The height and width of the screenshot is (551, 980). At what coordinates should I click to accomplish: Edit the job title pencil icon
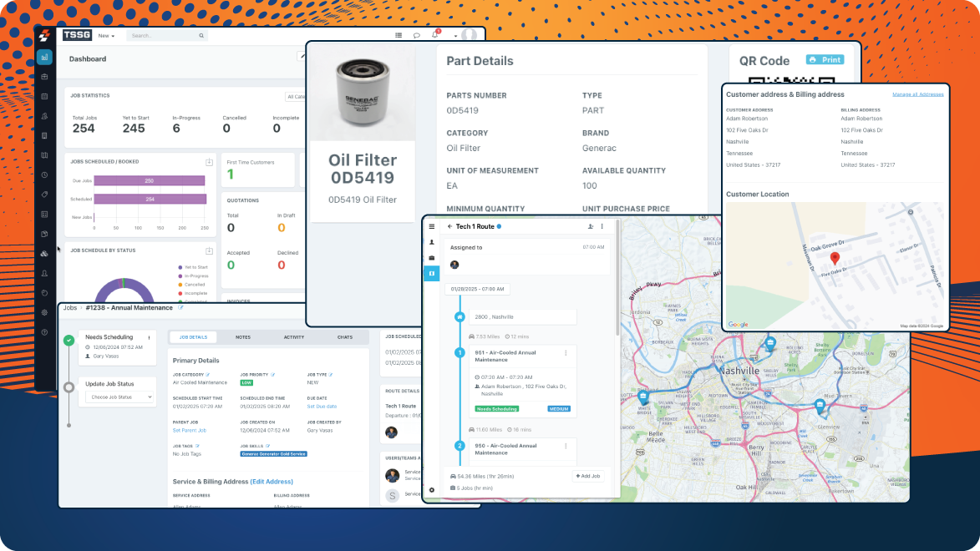[x=180, y=308]
